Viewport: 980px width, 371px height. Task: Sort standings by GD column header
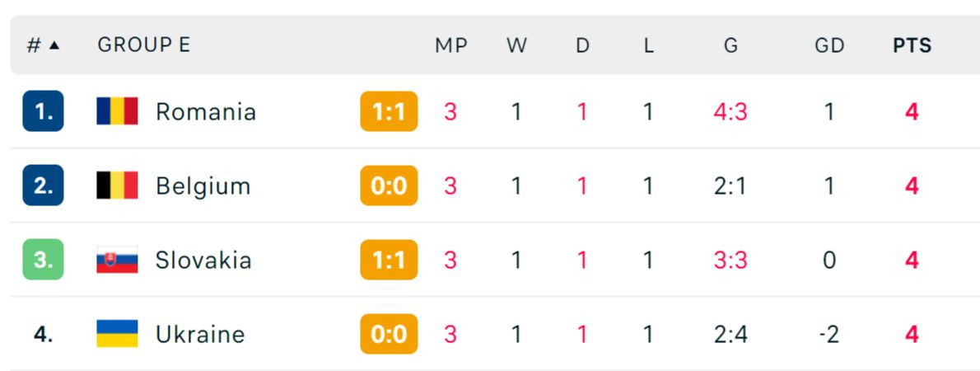point(829,45)
